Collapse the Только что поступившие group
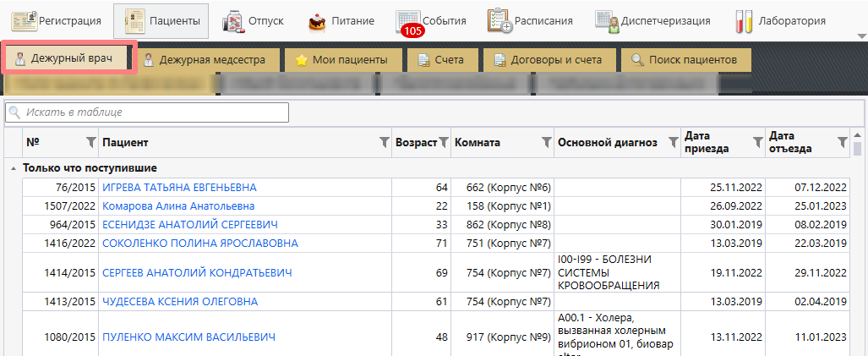The height and width of the screenshot is (356, 868). click(x=13, y=168)
